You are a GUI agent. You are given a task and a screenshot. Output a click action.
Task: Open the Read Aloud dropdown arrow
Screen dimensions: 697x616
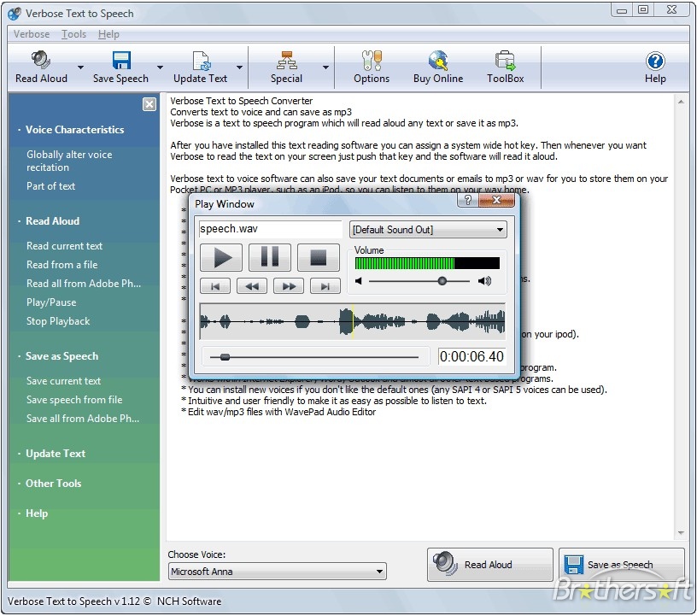point(80,67)
